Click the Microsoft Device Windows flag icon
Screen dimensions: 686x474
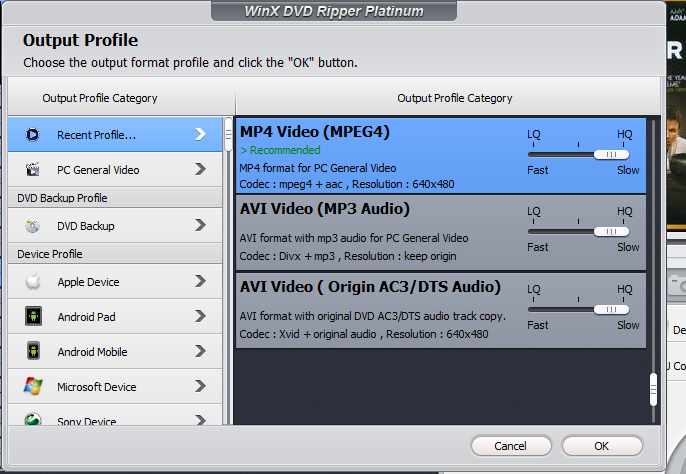click(x=33, y=386)
